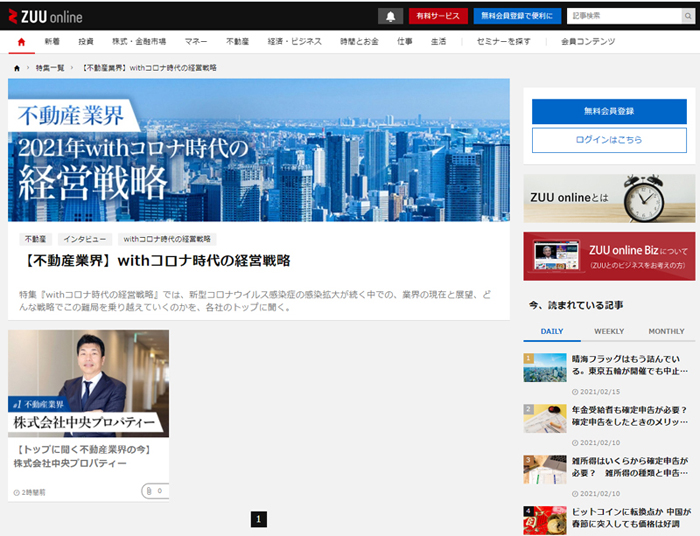Click the 経営戦略 hero banner image
The width and height of the screenshot is (700, 536).
[259, 150]
